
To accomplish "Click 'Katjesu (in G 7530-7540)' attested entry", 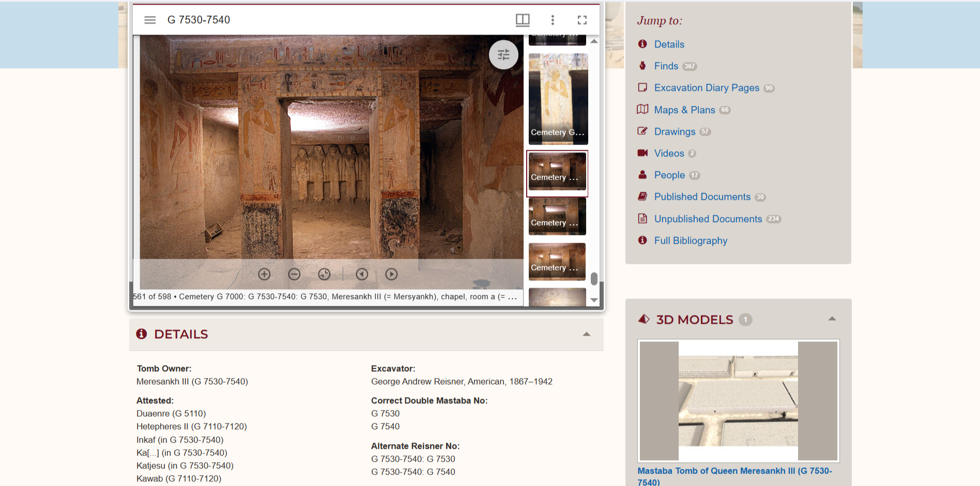I will pos(185,466).
